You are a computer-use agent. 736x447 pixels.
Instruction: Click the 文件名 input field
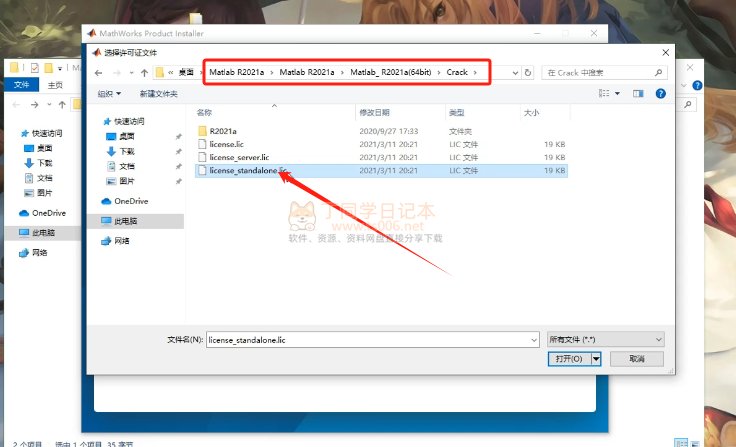[368, 340]
